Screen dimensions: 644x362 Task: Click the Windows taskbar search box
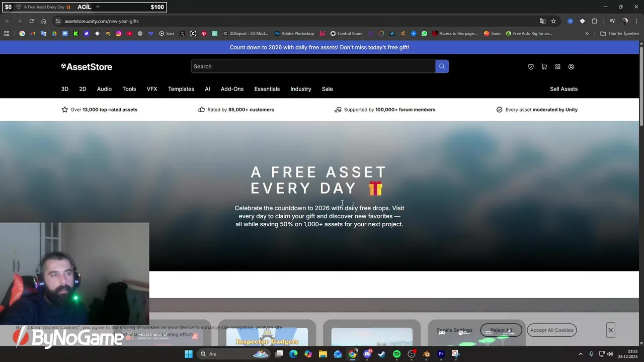tap(233, 354)
